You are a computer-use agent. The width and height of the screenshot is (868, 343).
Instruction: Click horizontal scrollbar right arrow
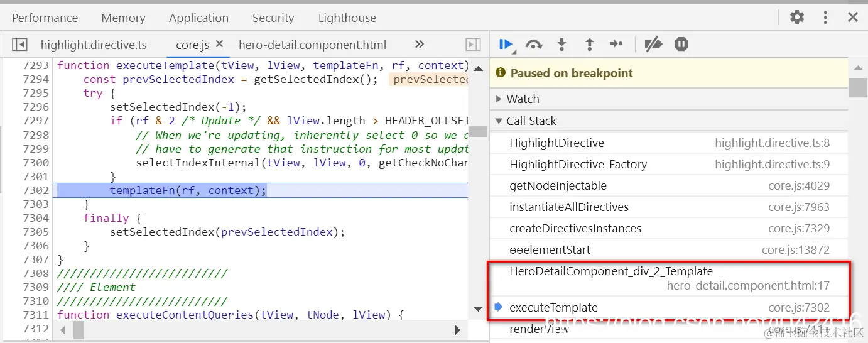click(x=458, y=330)
